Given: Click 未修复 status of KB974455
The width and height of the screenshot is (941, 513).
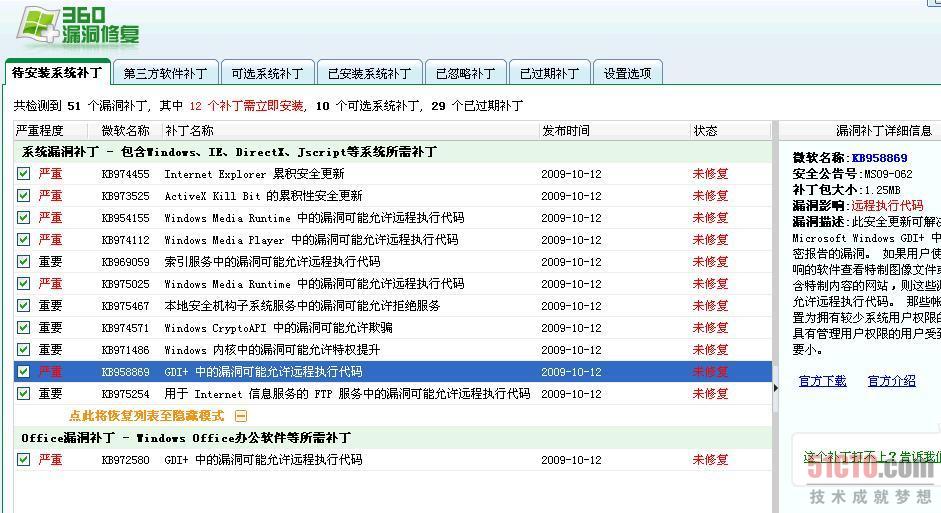Looking at the screenshot, I should click(x=710, y=174).
